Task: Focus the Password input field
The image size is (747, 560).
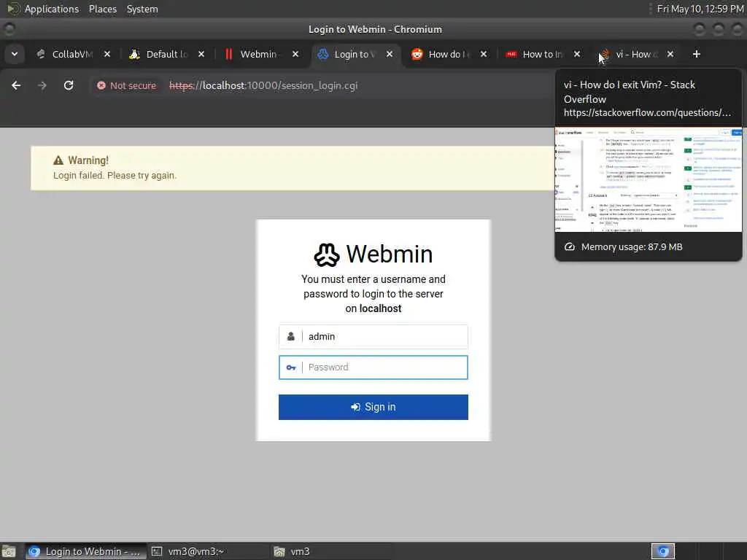Action: click(x=373, y=367)
